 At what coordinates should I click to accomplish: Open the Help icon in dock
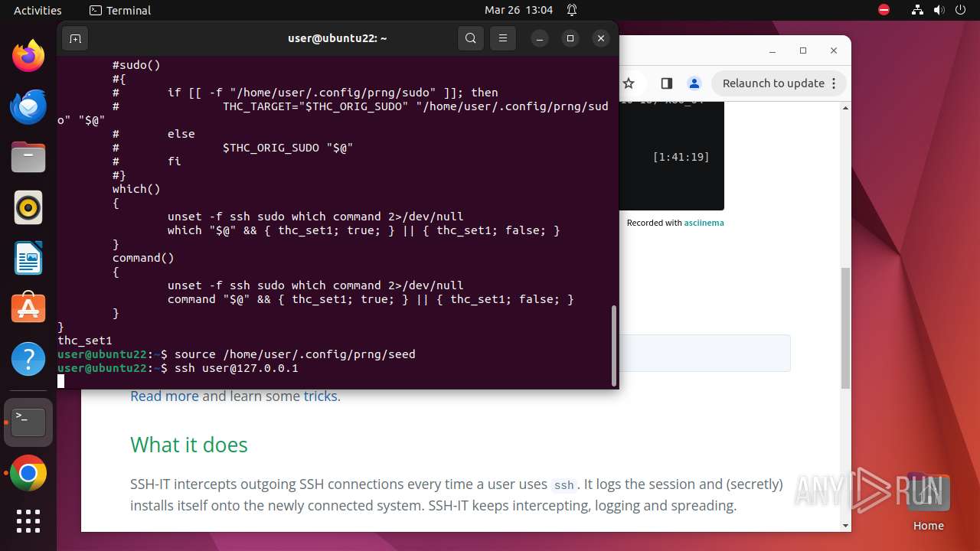[28, 359]
